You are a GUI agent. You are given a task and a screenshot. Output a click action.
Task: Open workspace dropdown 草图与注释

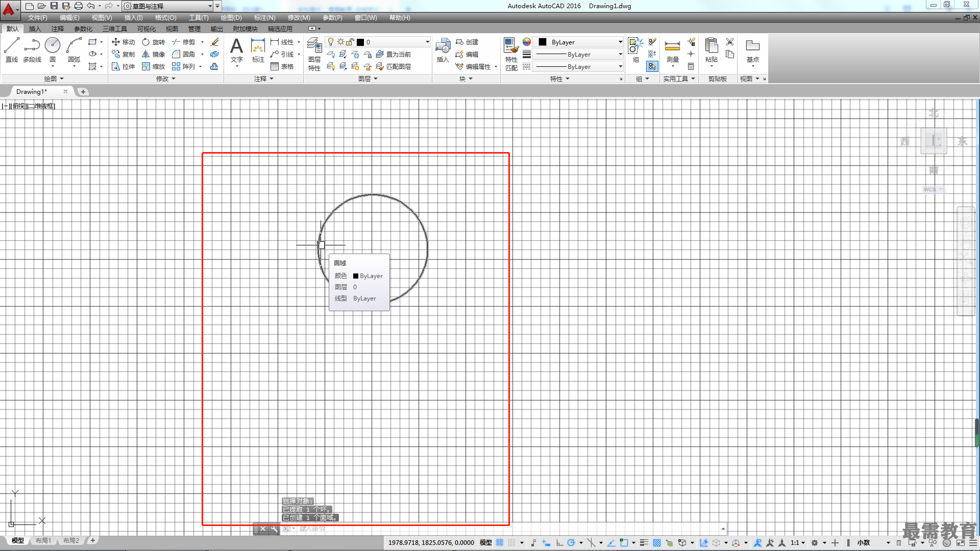(x=168, y=6)
